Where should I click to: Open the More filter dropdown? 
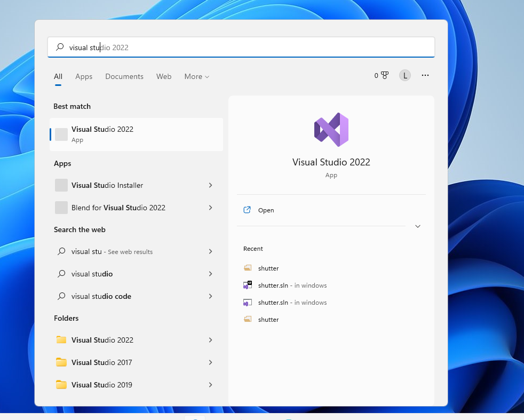[x=197, y=76]
